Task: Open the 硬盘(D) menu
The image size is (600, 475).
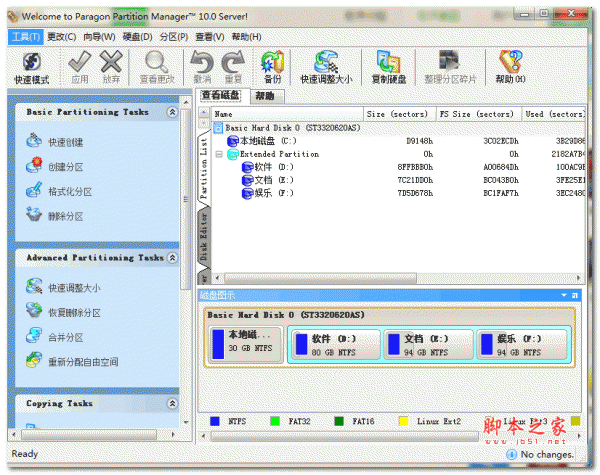Action: [137, 37]
